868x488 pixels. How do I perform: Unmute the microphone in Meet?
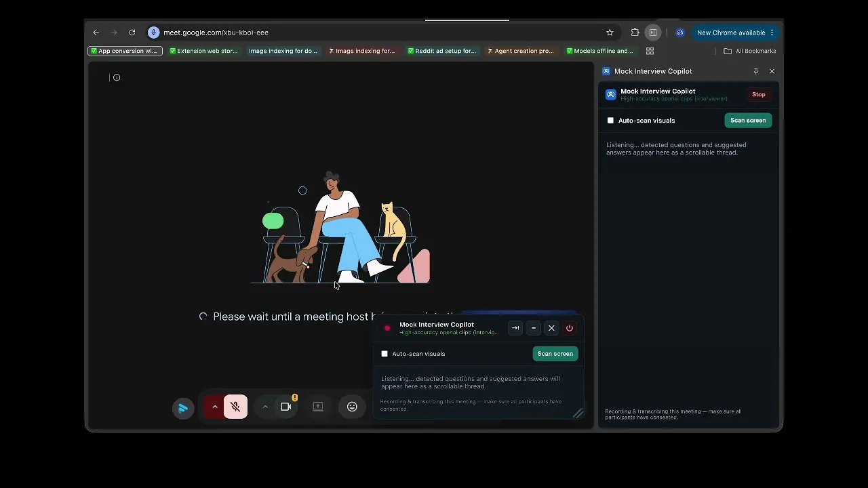pos(235,407)
